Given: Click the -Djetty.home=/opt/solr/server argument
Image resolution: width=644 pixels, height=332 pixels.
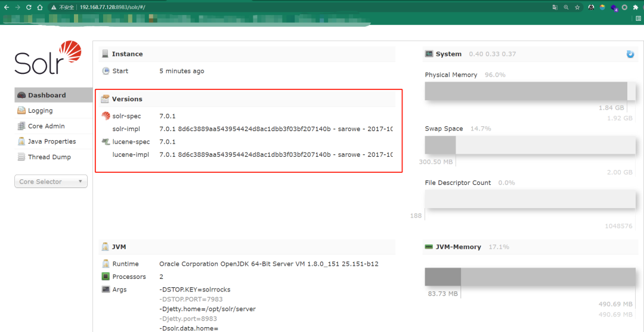Looking at the screenshot, I should 208,309.
